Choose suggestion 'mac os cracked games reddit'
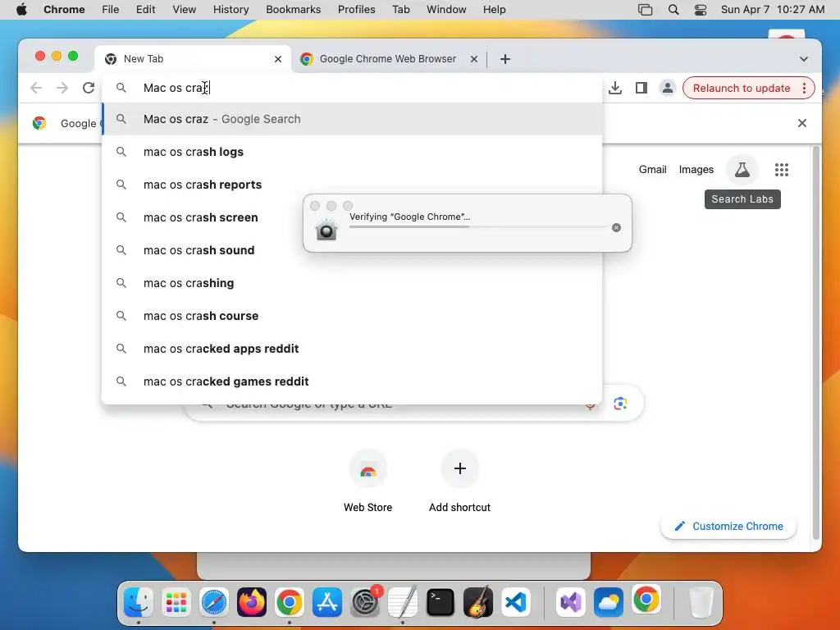840x630 pixels. 352,381
